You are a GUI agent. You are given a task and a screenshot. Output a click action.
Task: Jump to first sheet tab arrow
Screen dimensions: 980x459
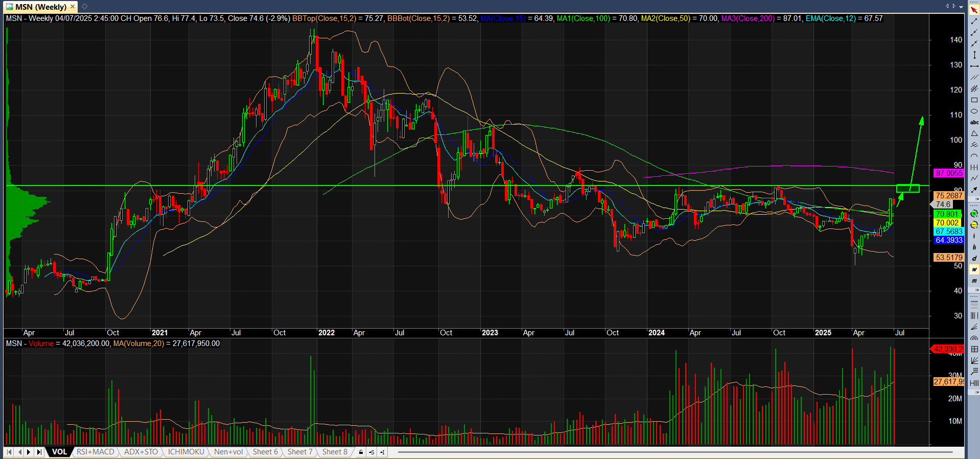[9, 452]
